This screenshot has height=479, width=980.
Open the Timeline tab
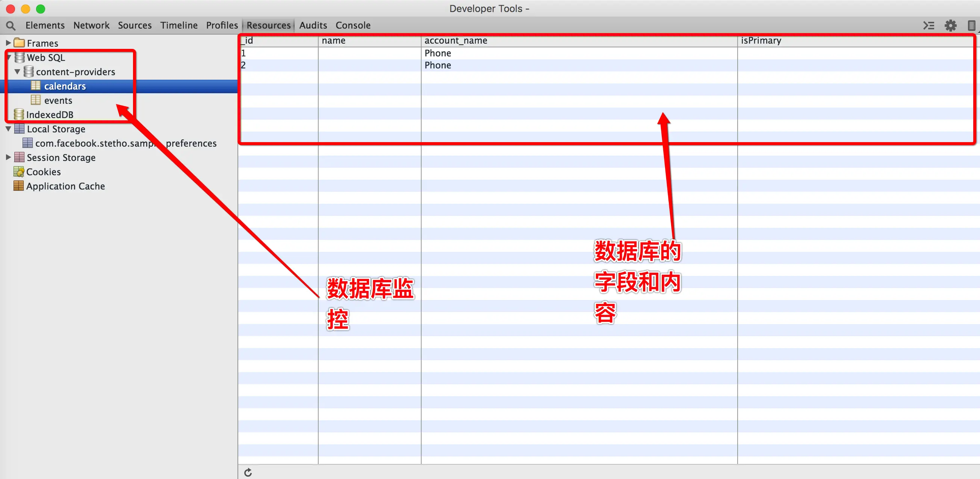click(179, 25)
